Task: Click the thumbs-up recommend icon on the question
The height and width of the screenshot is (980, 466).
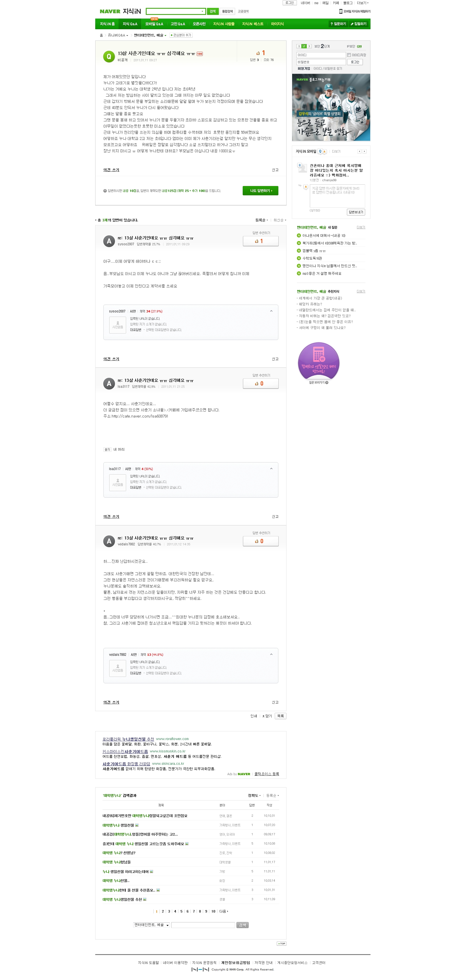Action: (258, 53)
